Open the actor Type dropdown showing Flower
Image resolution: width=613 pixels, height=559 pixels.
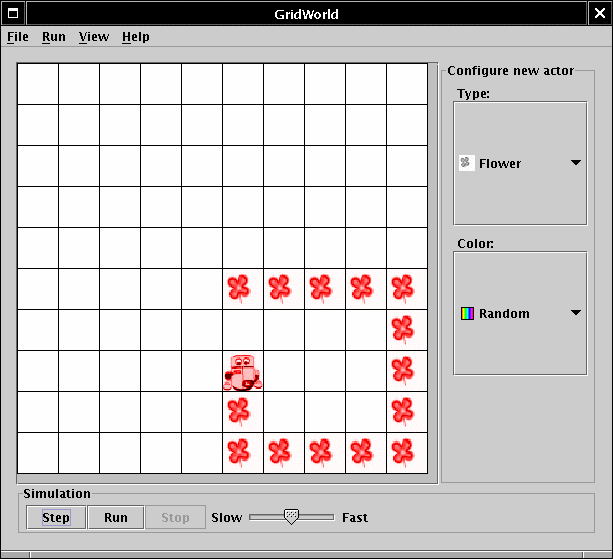click(520, 163)
